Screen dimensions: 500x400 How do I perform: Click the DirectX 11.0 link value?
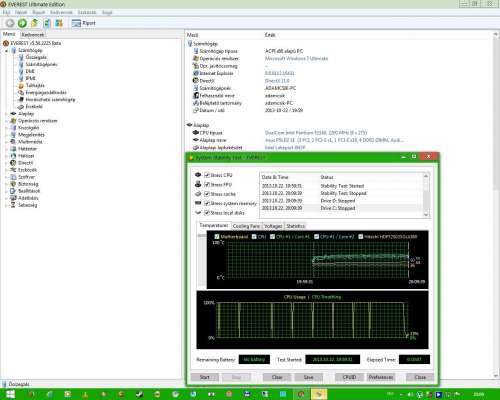(x=277, y=81)
